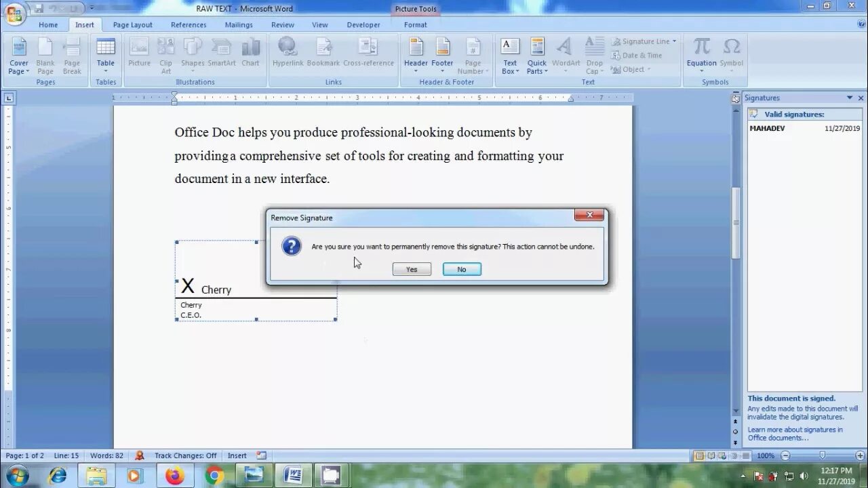Screen dimensions: 868x488
Task: Open the Page Layout tab
Action: (133, 25)
